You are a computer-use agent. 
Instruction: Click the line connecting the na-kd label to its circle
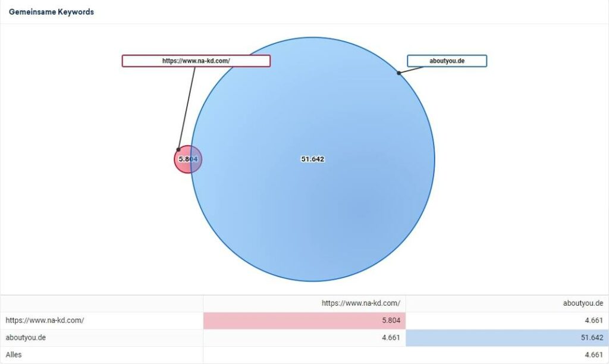[187, 107]
